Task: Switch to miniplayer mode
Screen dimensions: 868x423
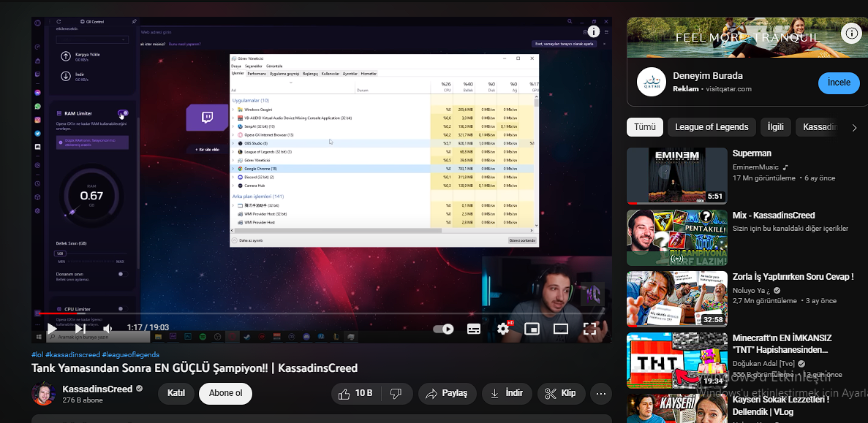Action: [x=532, y=329]
